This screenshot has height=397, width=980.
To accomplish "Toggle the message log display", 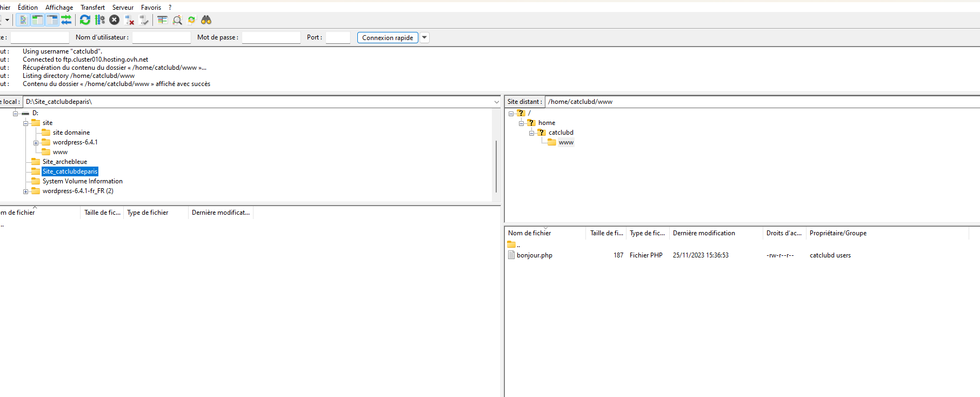I will click(x=23, y=20).
